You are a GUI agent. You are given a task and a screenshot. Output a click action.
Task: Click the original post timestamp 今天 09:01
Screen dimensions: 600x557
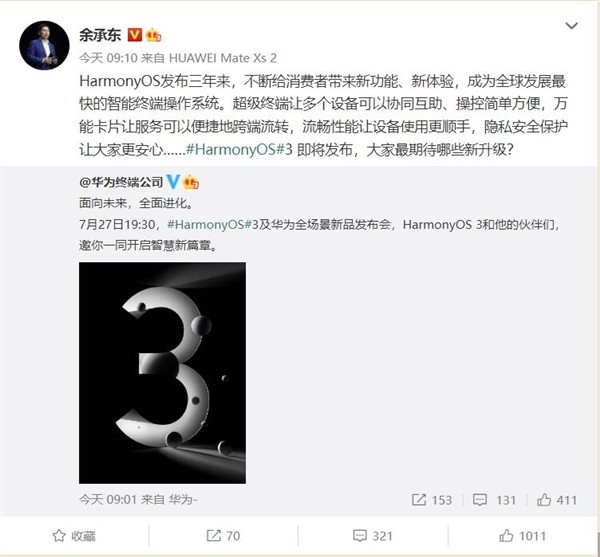pyautogui.click(x=108, y=499)
